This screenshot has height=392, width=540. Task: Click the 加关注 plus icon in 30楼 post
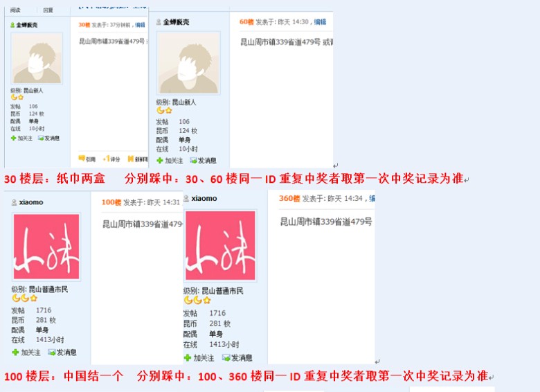13,138
